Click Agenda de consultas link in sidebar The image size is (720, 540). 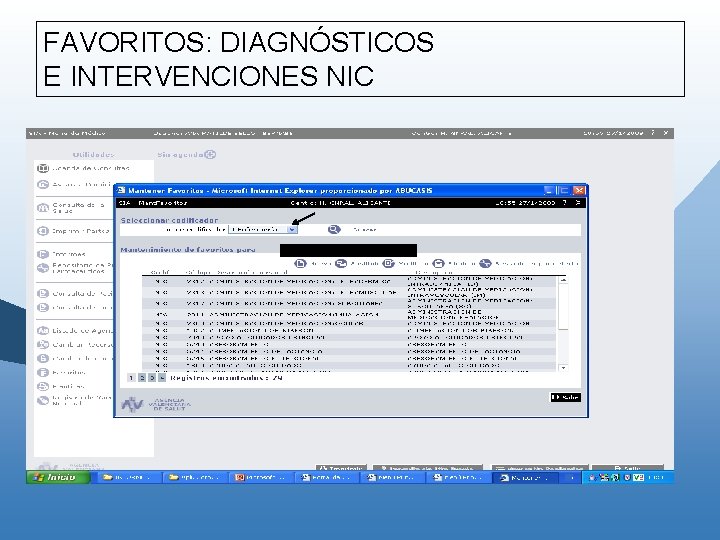91,169
